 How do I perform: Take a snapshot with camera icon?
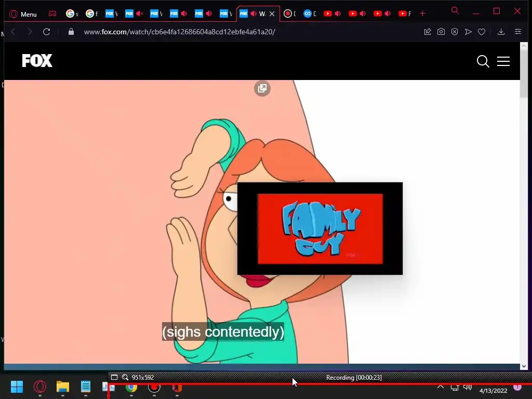441,32
